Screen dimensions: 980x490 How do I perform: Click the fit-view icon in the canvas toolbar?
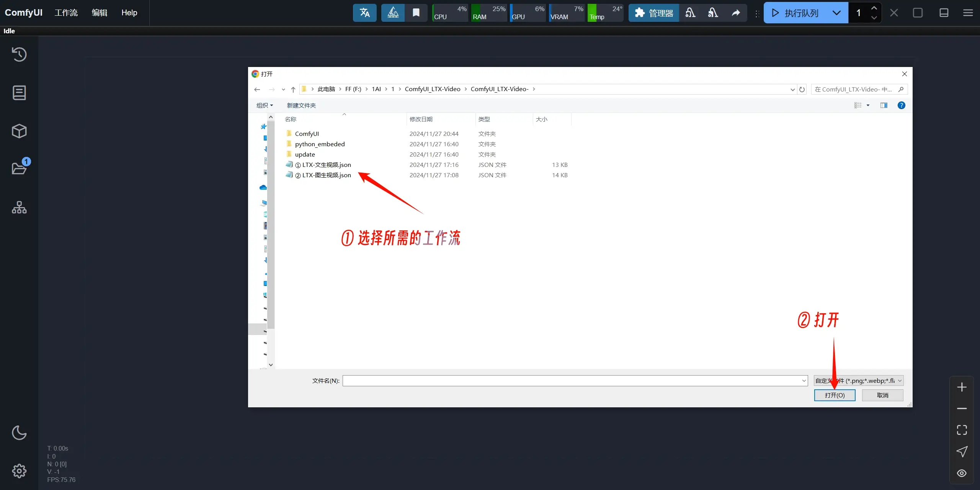coord(962,430)
